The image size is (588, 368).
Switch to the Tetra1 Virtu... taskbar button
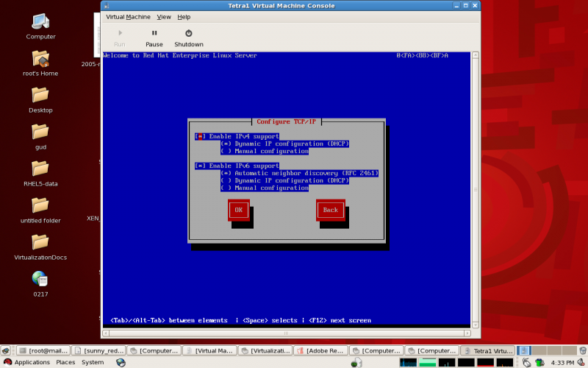[x=487, y=351]
